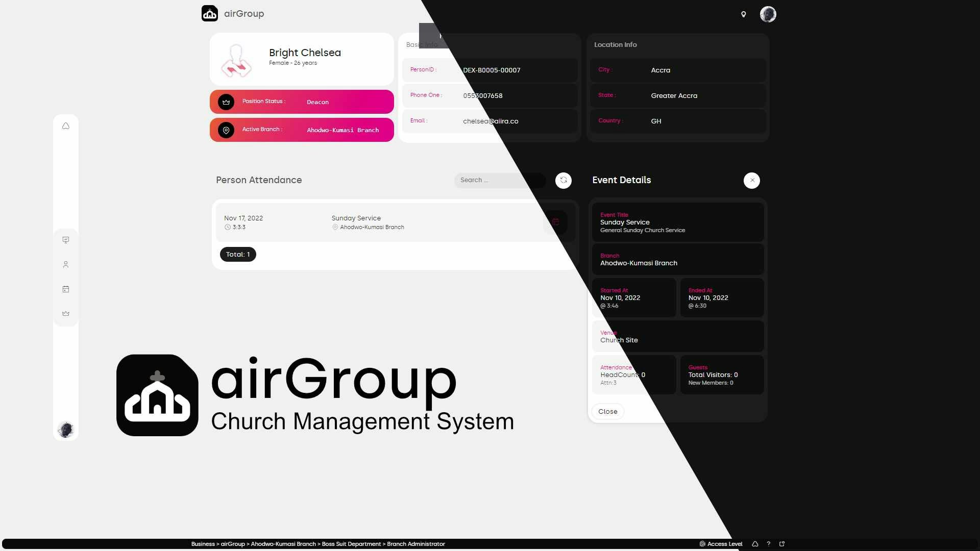Viewport: 980px width, 551px height.
Task: Click the sidebar bottom user avatar
Action: click(66, 430)
